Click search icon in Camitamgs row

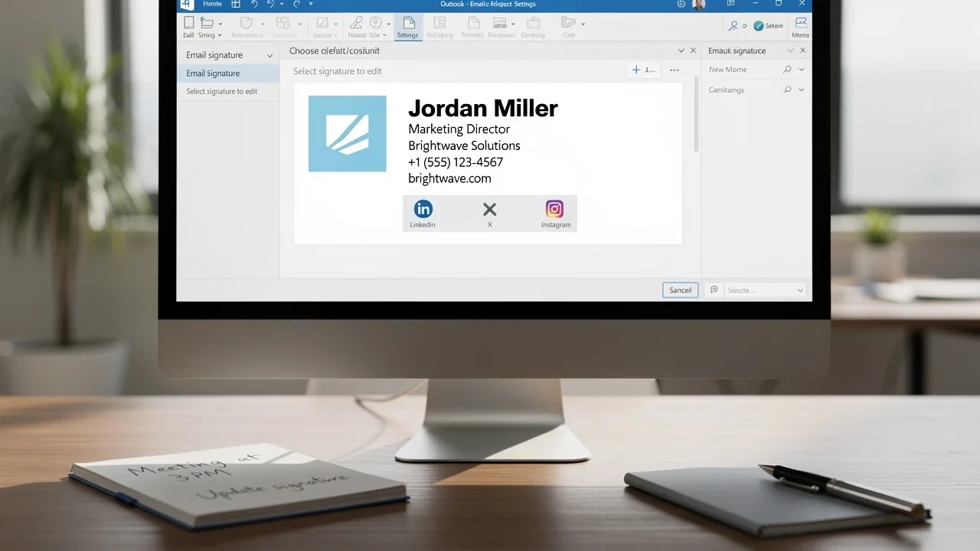788,90
